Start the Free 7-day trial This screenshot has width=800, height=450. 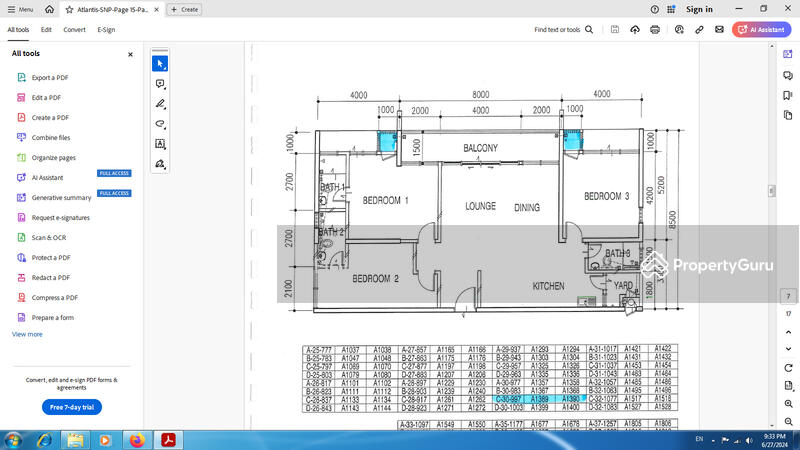point(72,407)
